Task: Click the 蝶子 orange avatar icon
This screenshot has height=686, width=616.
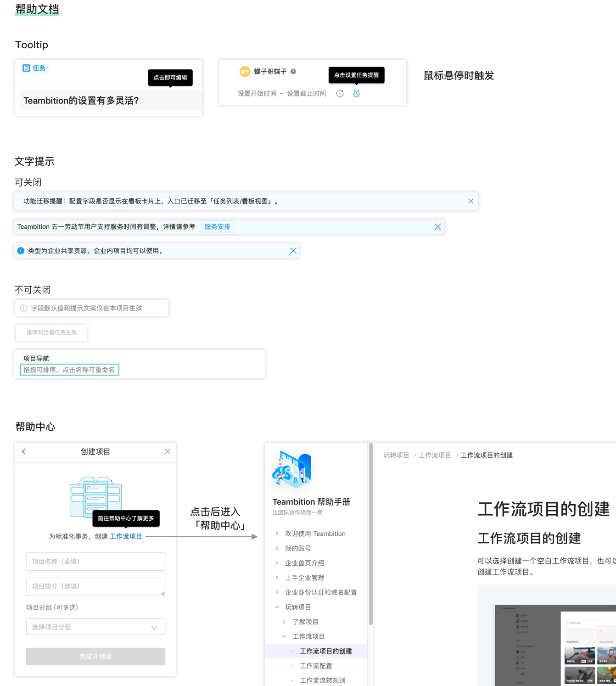Action: [245, 72]
